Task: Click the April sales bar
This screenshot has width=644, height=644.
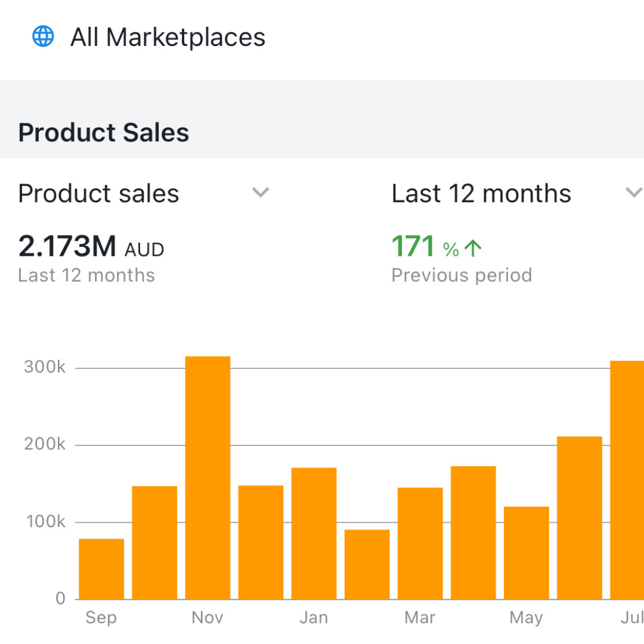Action: (473, 532)
